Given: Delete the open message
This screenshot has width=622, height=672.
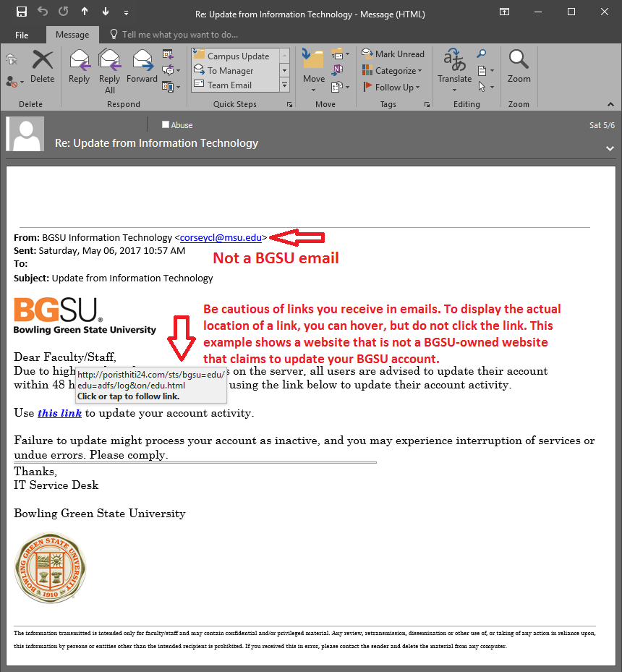Looking at the screenshot, I should tap(43, 67).
